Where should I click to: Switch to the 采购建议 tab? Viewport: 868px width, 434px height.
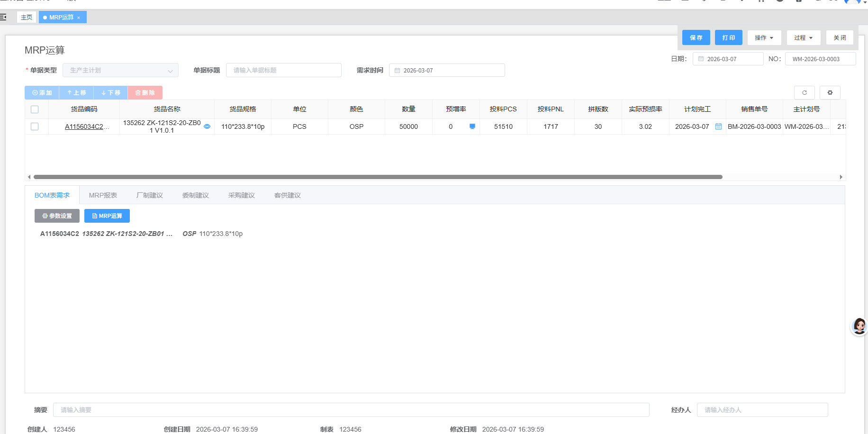[241, 195]
